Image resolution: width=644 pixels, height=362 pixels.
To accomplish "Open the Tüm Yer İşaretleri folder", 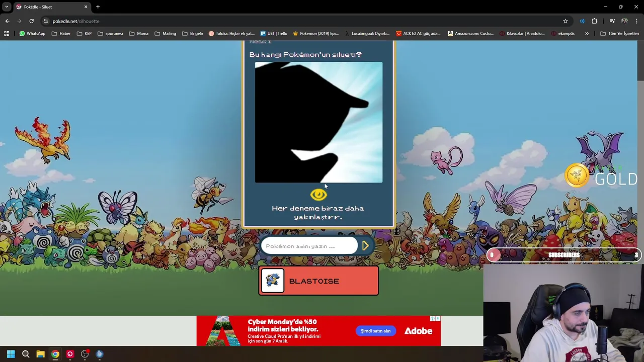I will click(x=619, y=34).
